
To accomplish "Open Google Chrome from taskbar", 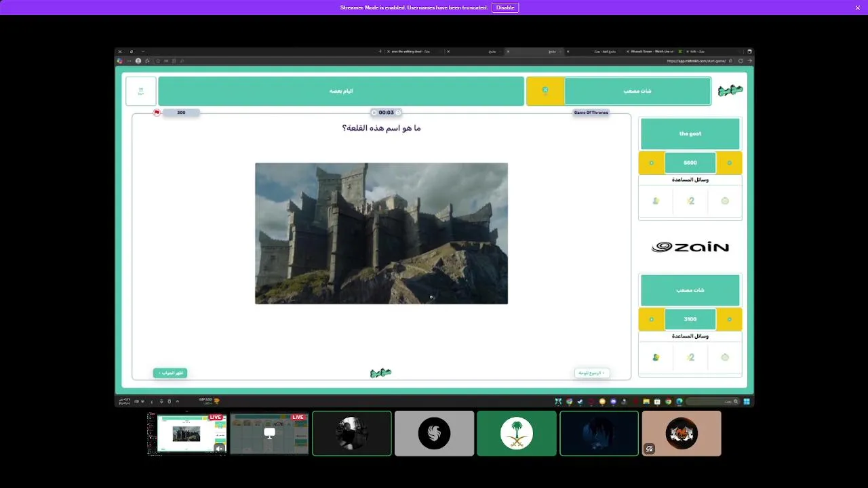I will 668,401.
